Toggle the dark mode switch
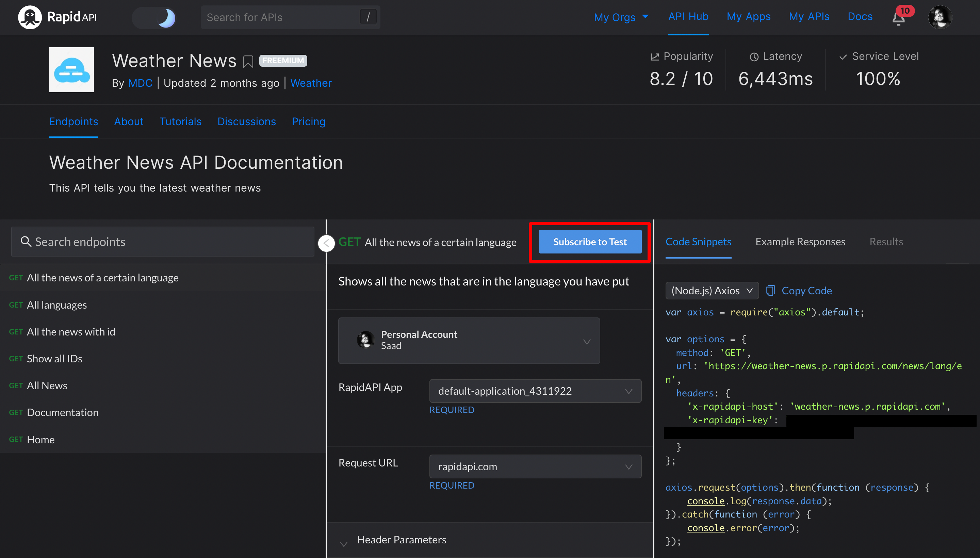The height and width of the screenshot is (558, 980). 154,18
